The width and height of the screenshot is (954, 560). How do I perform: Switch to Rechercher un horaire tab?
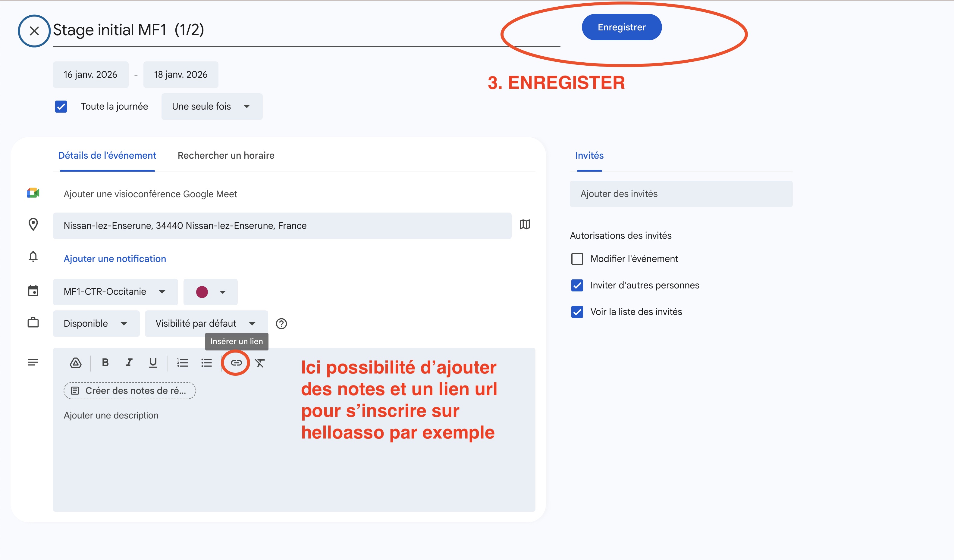point(226,156)
